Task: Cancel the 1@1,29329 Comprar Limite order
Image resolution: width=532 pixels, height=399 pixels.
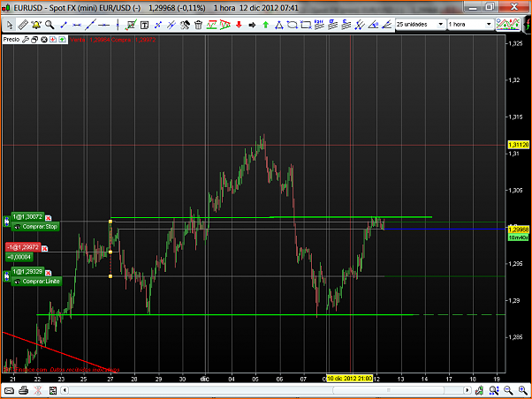Action: click(x=49, y=273)
